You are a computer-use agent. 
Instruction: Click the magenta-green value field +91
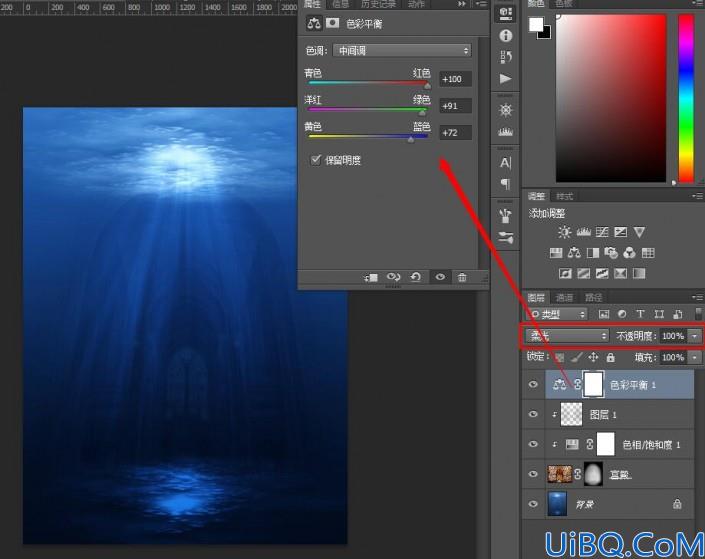(x=455, y=106)
